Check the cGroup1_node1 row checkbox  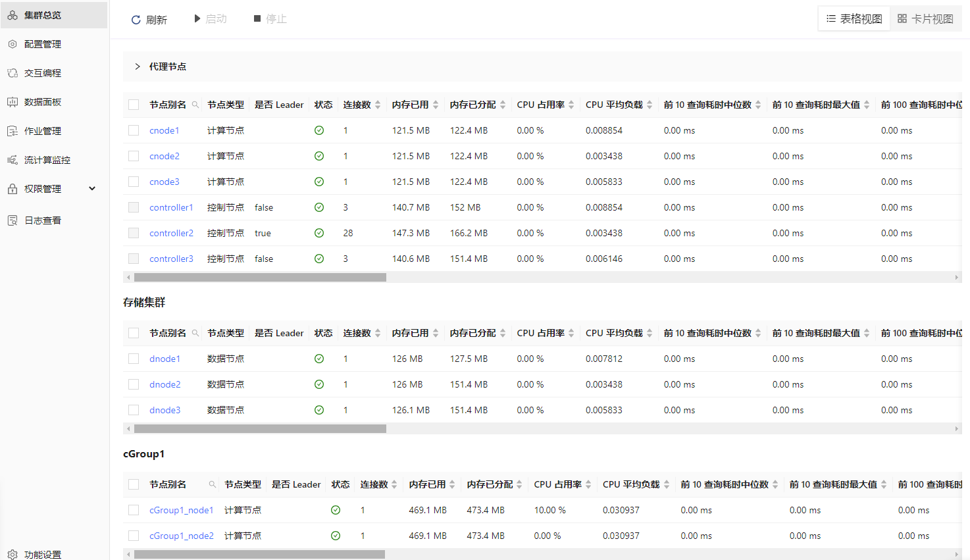click(x=134, y=510)
